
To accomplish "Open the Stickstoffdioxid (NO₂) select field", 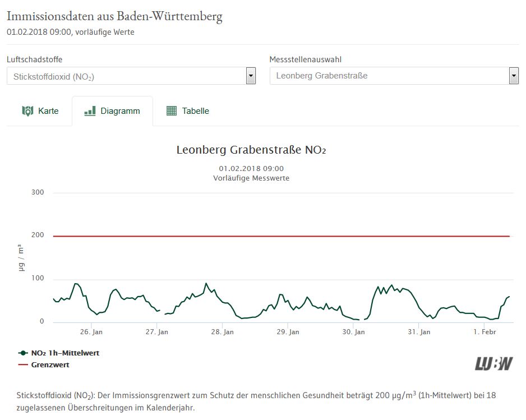I will tap(126, 76).
